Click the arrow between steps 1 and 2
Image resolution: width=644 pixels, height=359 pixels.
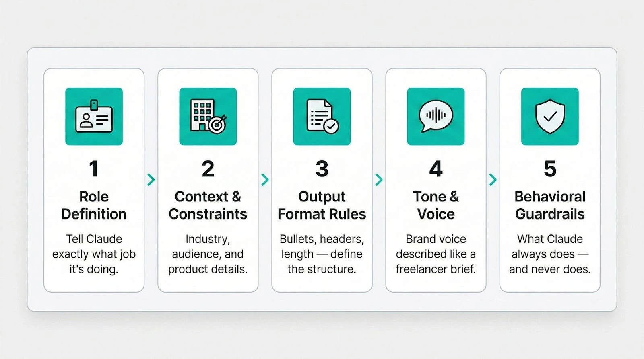[151, 180]
